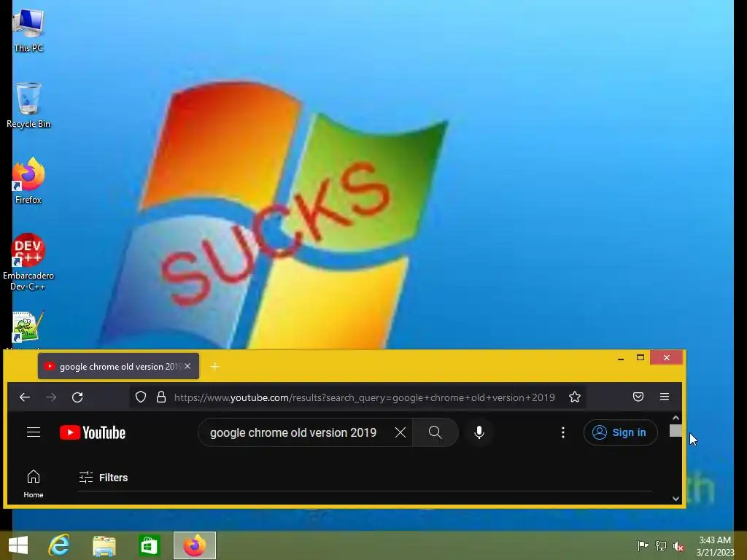The width and height of the screenshot is (747, 560).
Task: Open the tracking protection shield
Action: tap(141, 397)
